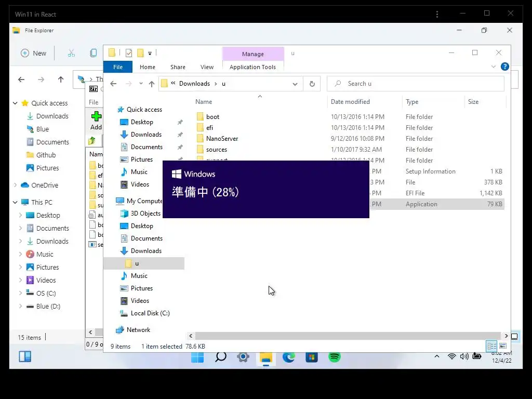Open Spotify from the taskbar
532x399 pixels.
pyautogui.click(x=334, y=357)
